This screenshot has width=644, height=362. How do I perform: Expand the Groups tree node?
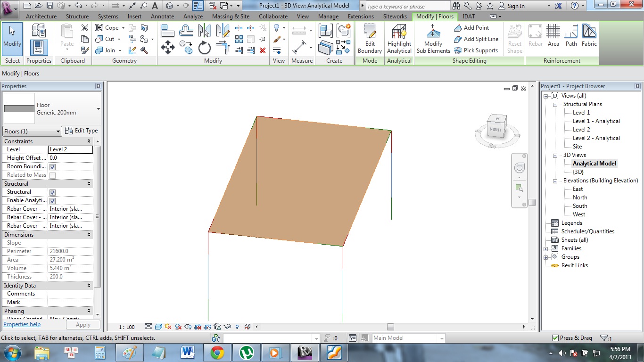click(x=546, y=257)
